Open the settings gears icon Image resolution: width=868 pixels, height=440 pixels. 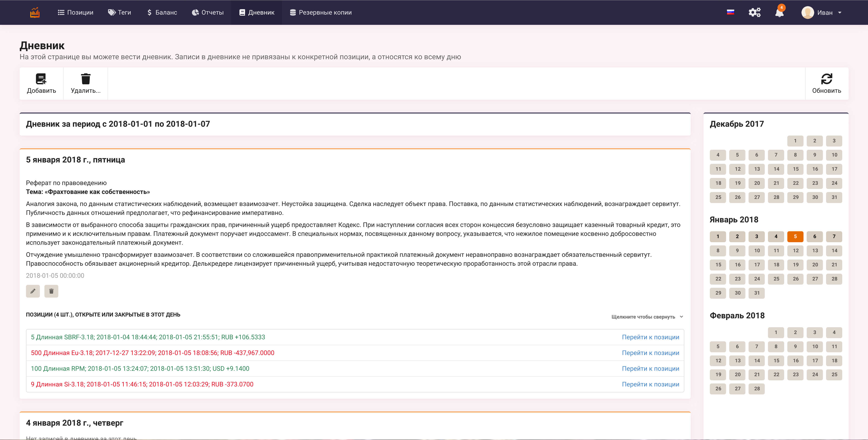pos(755,13)
